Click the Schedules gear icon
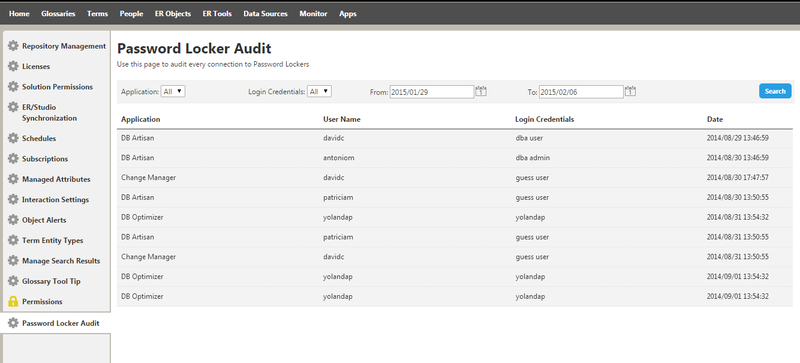Image resolution: width=800 pixels, height=363 pixels. tap(13, 138)
